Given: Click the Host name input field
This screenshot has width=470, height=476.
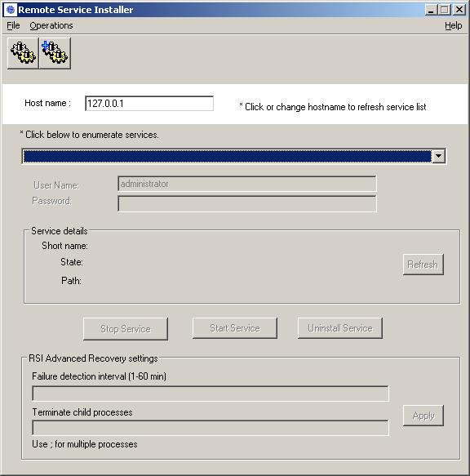Looking at the screenshot, I should [x=149, y=104].
